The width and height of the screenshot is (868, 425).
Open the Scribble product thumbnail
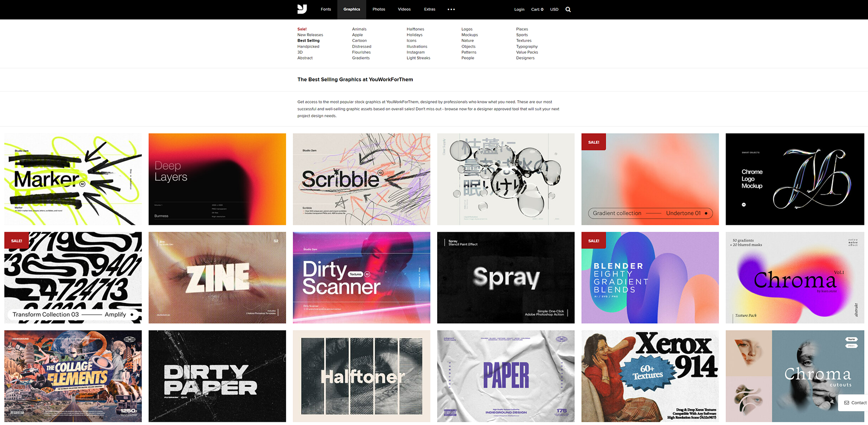click(x=362, y=179)
